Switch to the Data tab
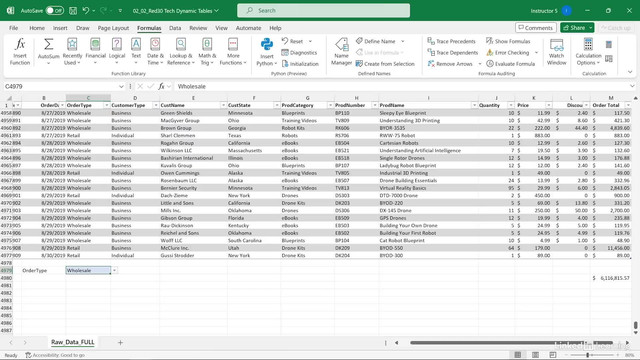This screenshot has width=640, height=360. [175, 28]
